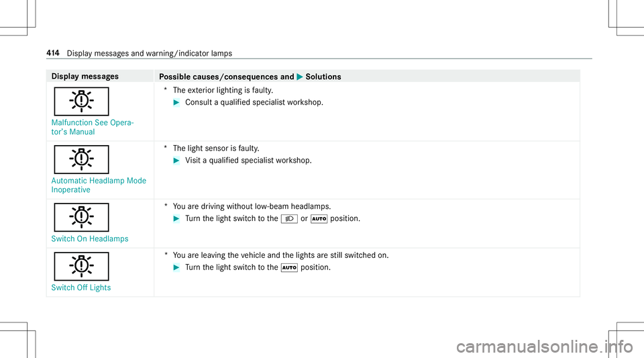Click the Possible causes/consequences column header

pyautogui.click(x=227, y=77)
